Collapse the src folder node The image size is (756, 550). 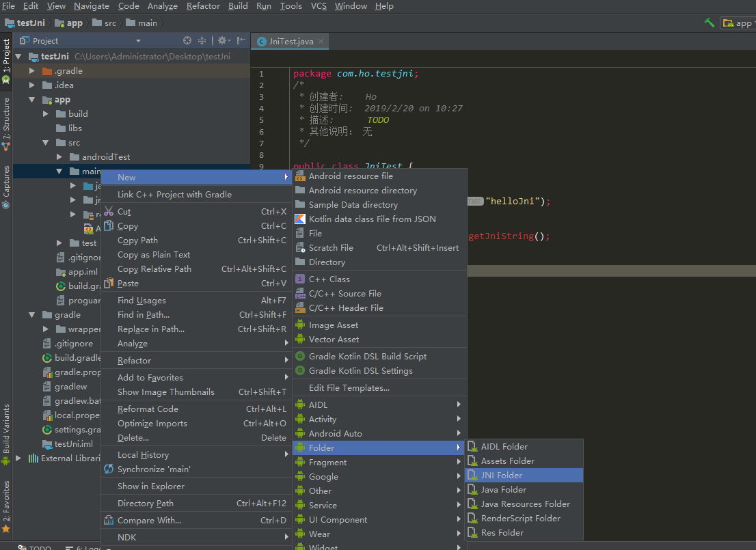46,143
